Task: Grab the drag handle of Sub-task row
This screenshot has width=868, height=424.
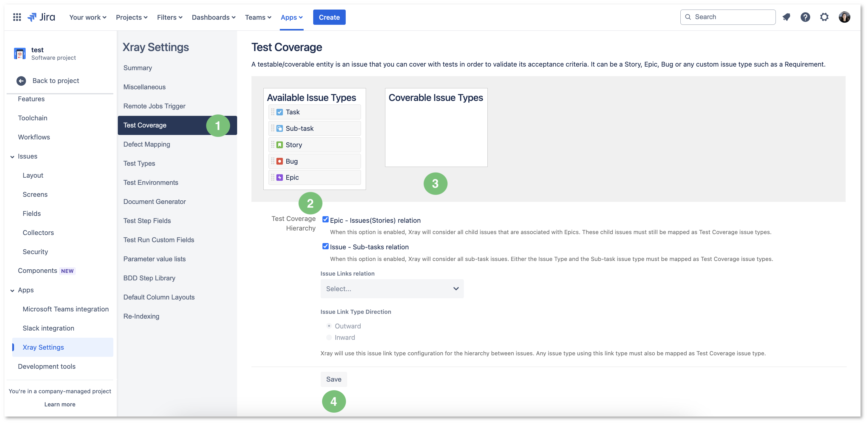Action: pyautogui.click(x=273, y=128)
